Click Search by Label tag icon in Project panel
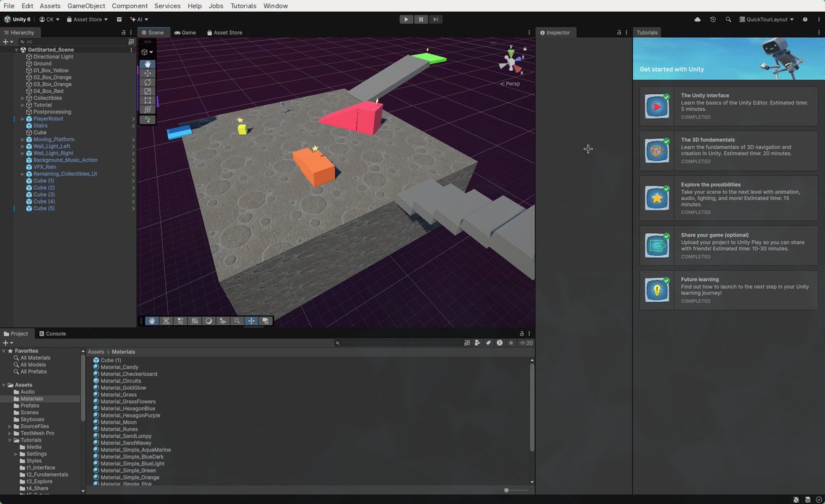 coord(489,342)
